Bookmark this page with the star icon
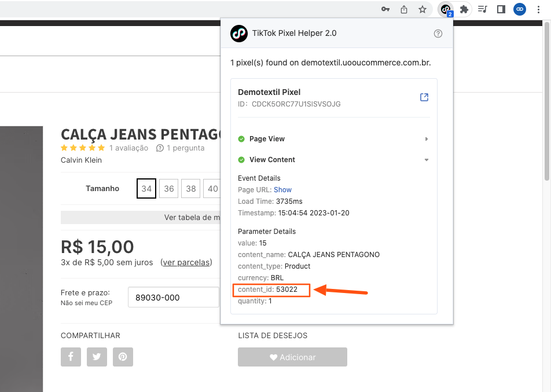 point(423,9)
